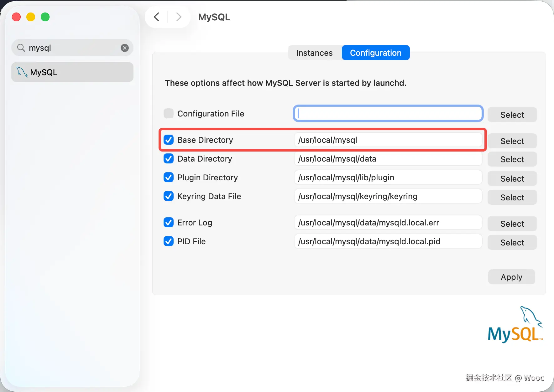Disable the PID File checkbox

tap(169, 241)
